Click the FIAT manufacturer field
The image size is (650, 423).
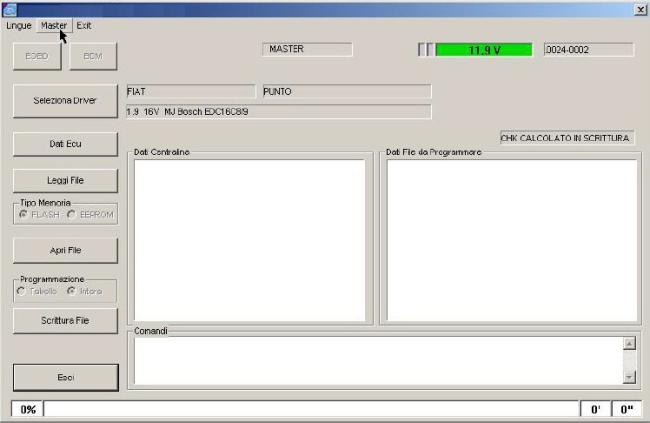[189, 91]
